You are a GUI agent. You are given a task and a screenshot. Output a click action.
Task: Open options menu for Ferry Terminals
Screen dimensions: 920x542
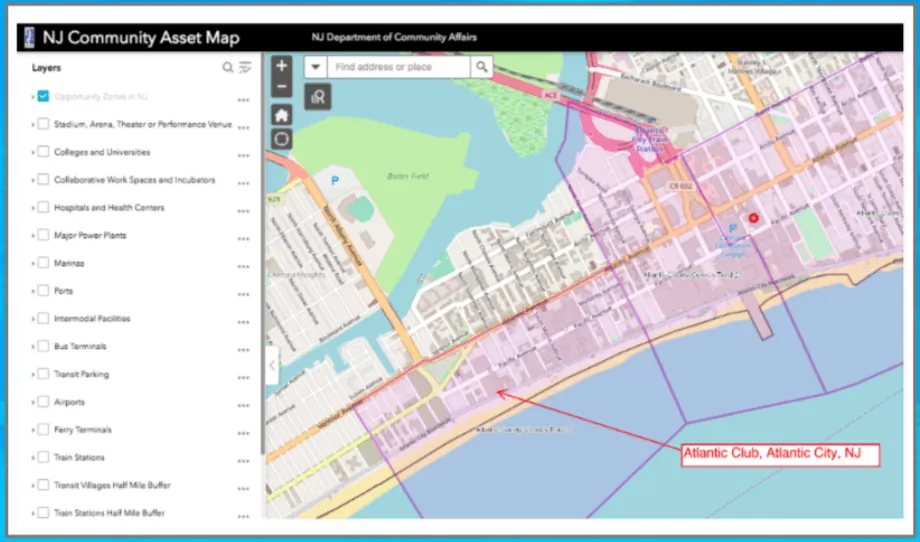tap(243, 433)
